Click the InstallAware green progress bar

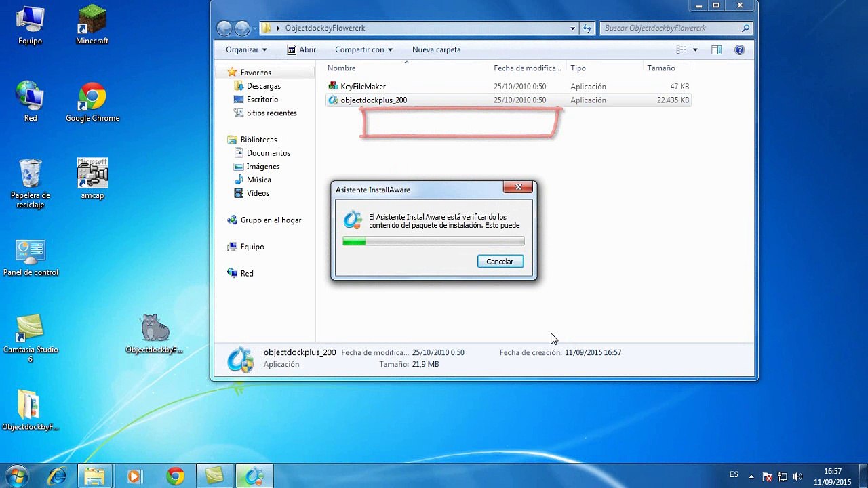coord(433,241)
